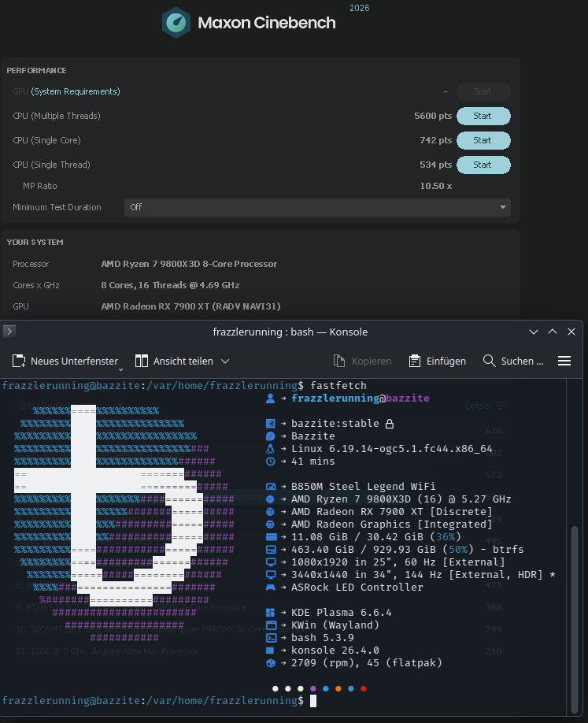Viewport: 588px width, 723px height.
Task: Click the purple color dot in fastfetch palette
Action: click(313, 689)
